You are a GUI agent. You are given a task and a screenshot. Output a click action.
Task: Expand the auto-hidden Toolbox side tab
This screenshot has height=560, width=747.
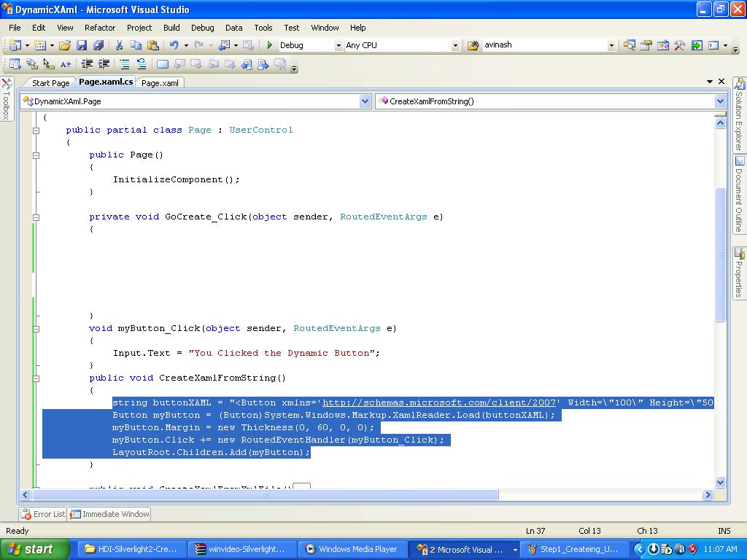coord(7,98)
